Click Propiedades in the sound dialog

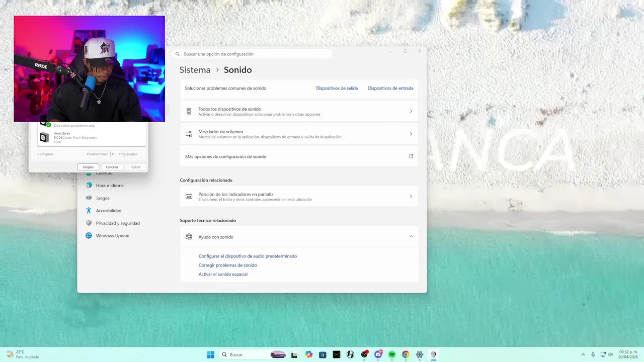point(128,154)
